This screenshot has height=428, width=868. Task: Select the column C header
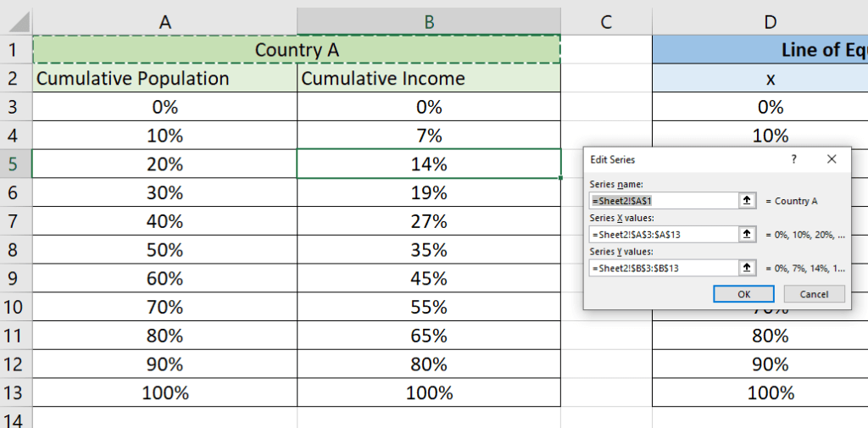(x=606, y=22)
